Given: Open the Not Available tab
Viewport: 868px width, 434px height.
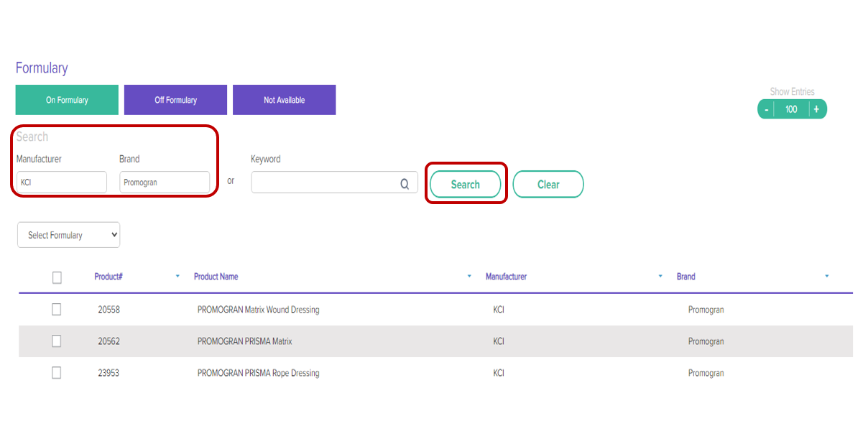Looking at the screenshot, I should 284,100.
